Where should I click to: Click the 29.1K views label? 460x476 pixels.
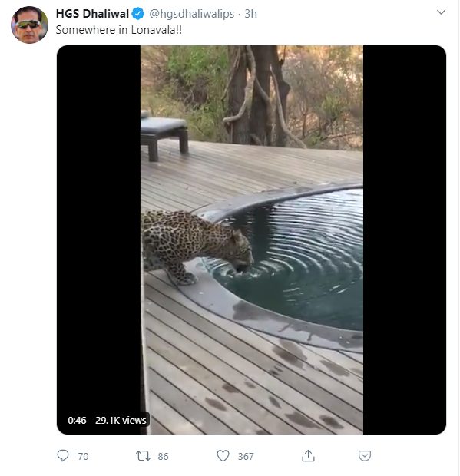pos(121,420)
